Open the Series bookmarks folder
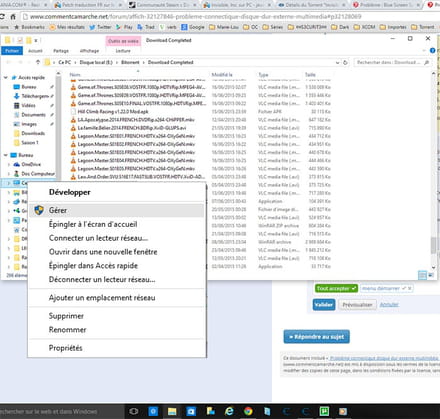 point(273,27)
